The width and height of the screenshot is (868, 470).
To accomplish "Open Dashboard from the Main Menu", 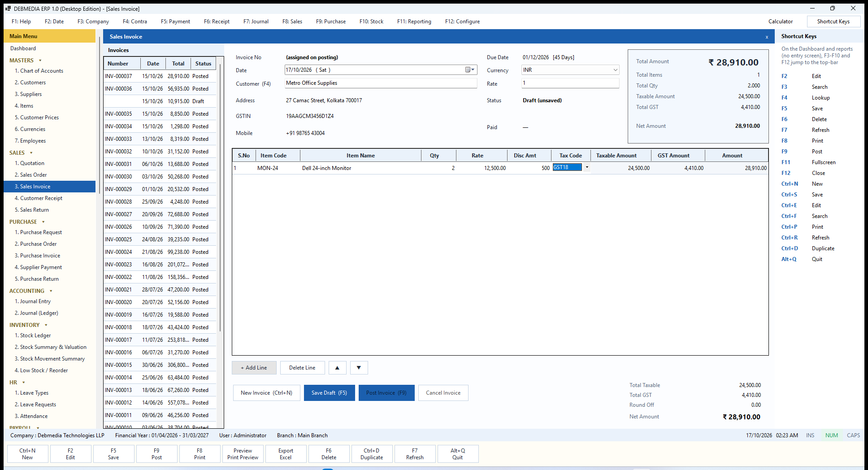I will (23, 48).
